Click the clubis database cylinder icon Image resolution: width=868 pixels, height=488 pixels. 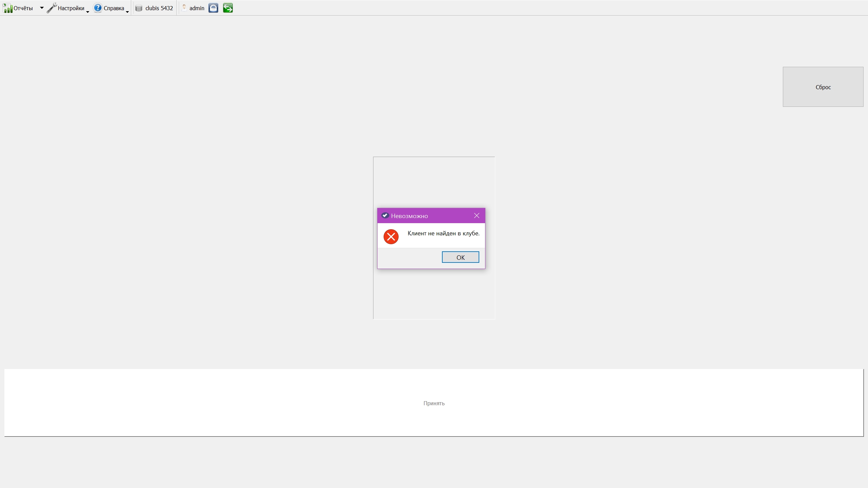coord(139,8)
